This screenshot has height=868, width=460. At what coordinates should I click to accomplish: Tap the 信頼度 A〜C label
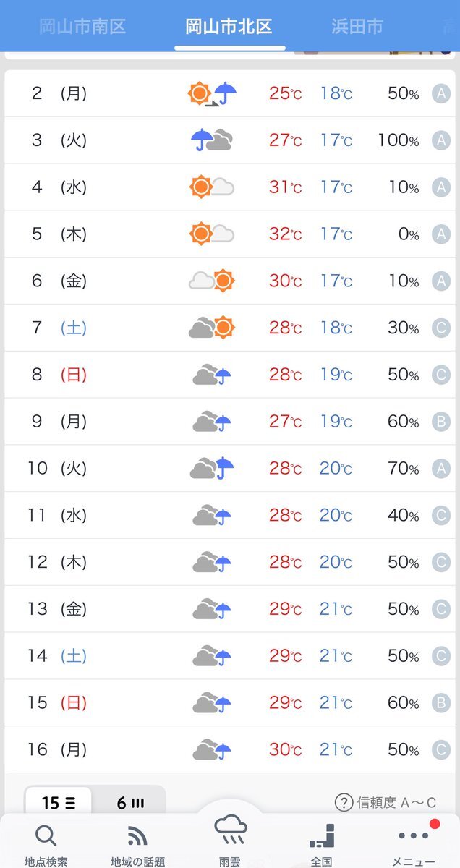[x=396, y=802]
